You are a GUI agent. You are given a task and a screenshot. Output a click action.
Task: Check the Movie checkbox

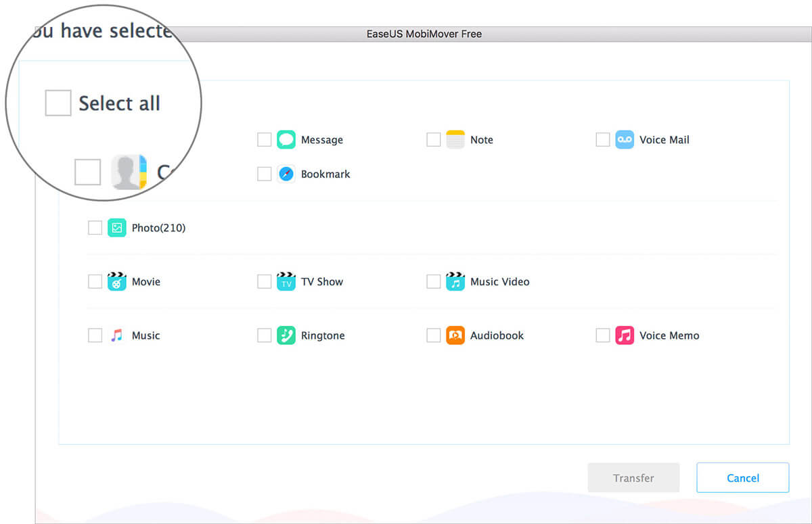[x=95, y=281]
